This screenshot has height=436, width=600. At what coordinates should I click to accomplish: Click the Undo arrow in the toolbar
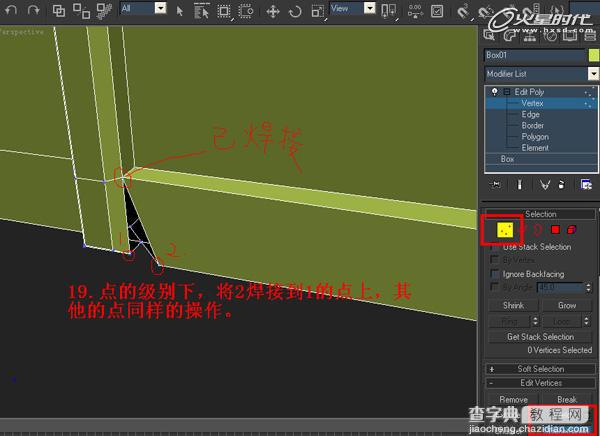[11, 9]
